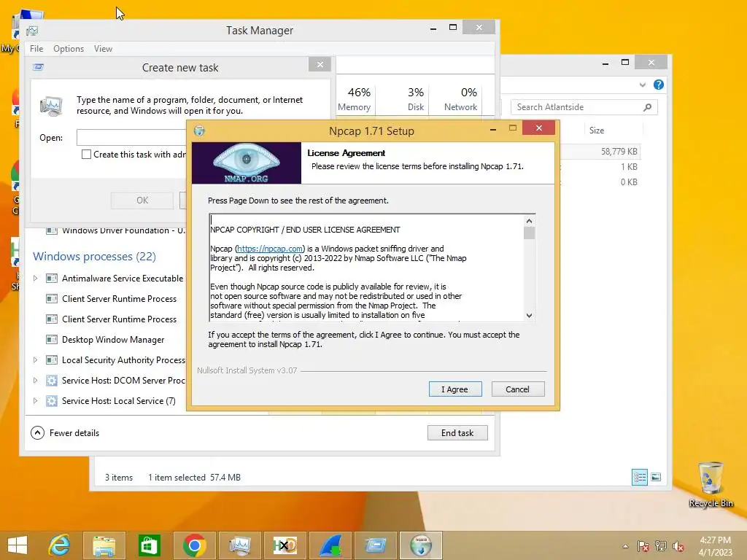Switch to Task Manager taskbar icon
Viewport: 747px width, 560px height.
(x=239, y=545)
